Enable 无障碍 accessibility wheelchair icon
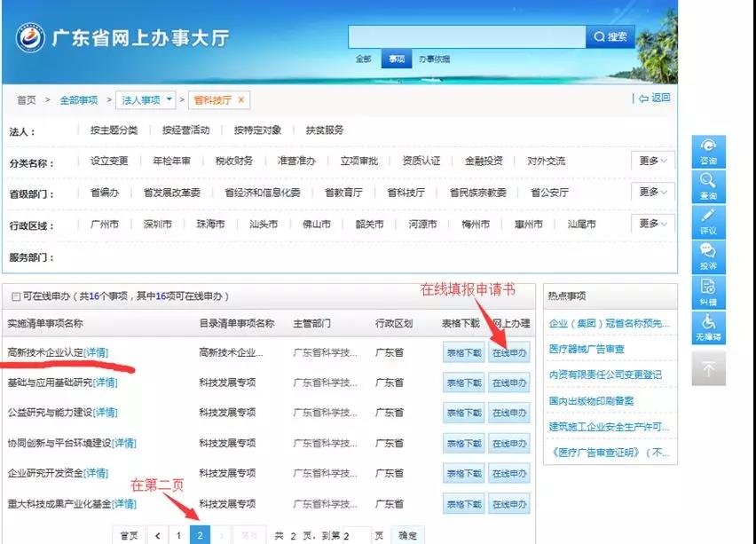This screenshot has height=544, width=756. point(708,327)
